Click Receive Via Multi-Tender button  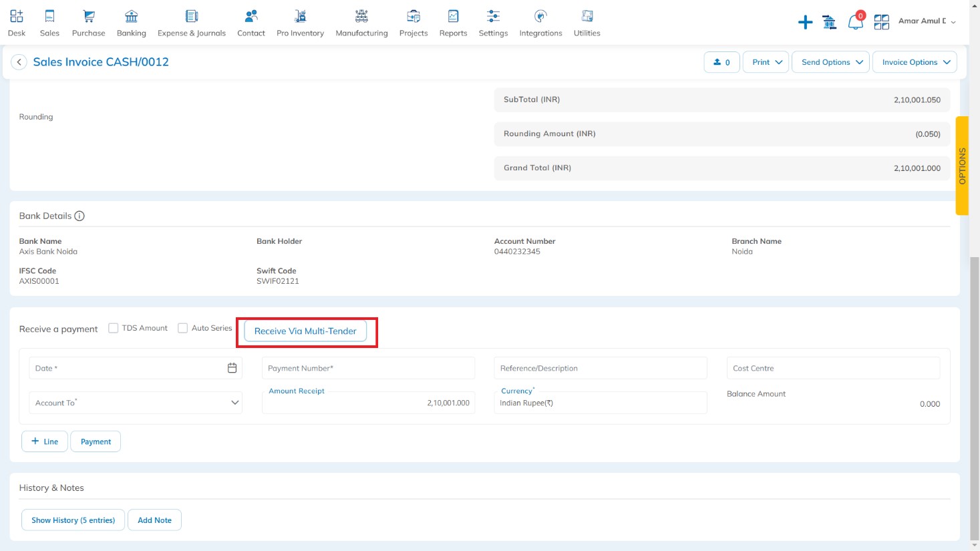pos(305,331)
